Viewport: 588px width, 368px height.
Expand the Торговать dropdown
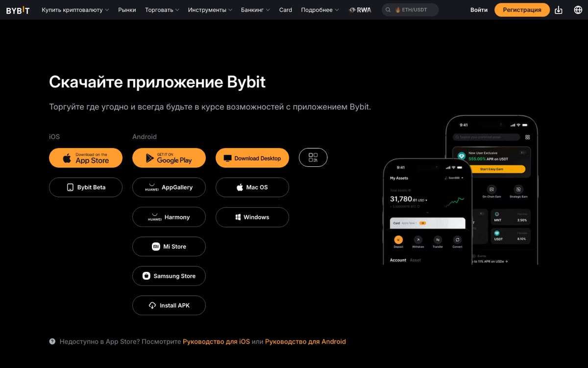coord(162,10)
